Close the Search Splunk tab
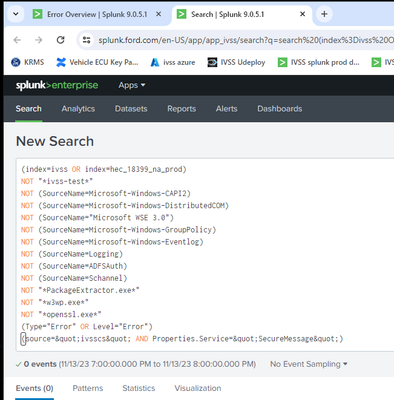This screenshot has width=394, height=400. pyautogui.click(x=302, y=14)
